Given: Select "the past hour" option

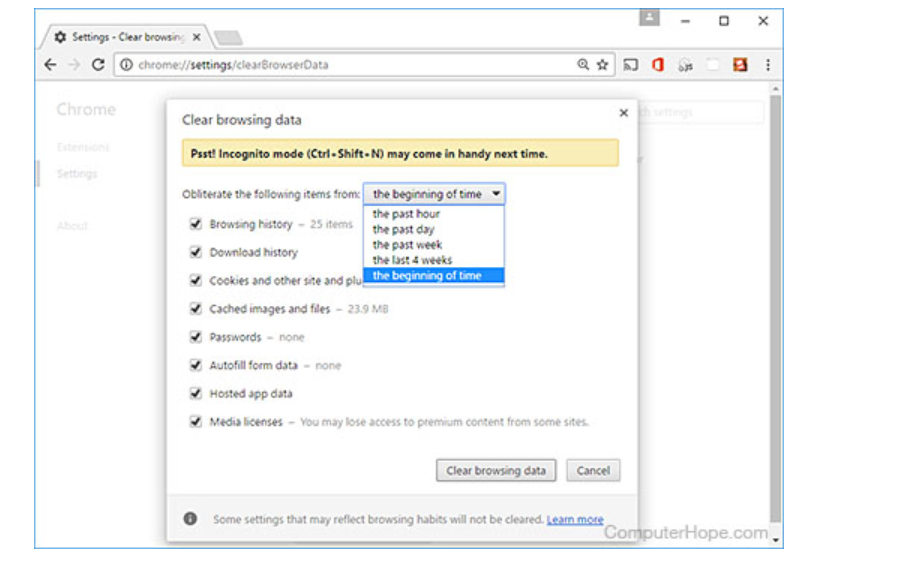Looking at the screenshot, I should tap(406, 214).
